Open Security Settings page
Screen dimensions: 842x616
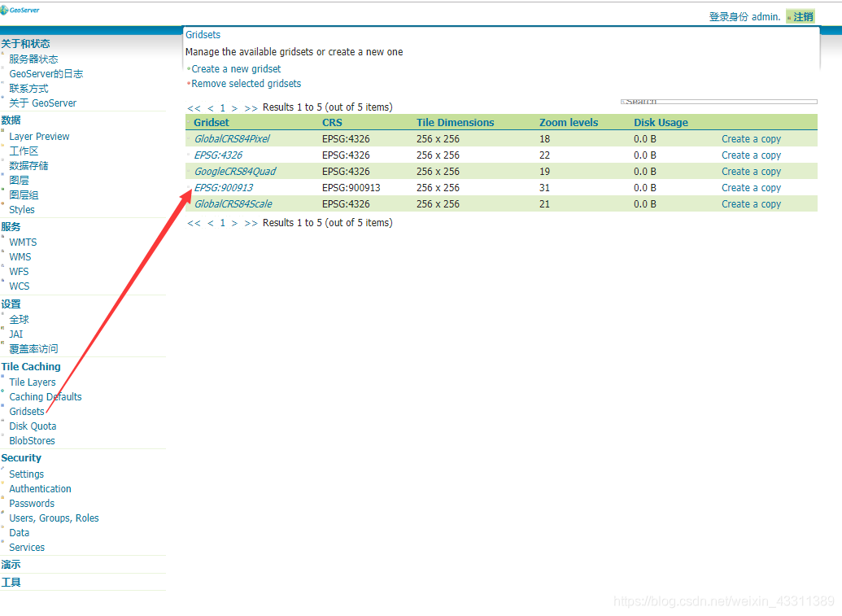(x=26, y=474)
